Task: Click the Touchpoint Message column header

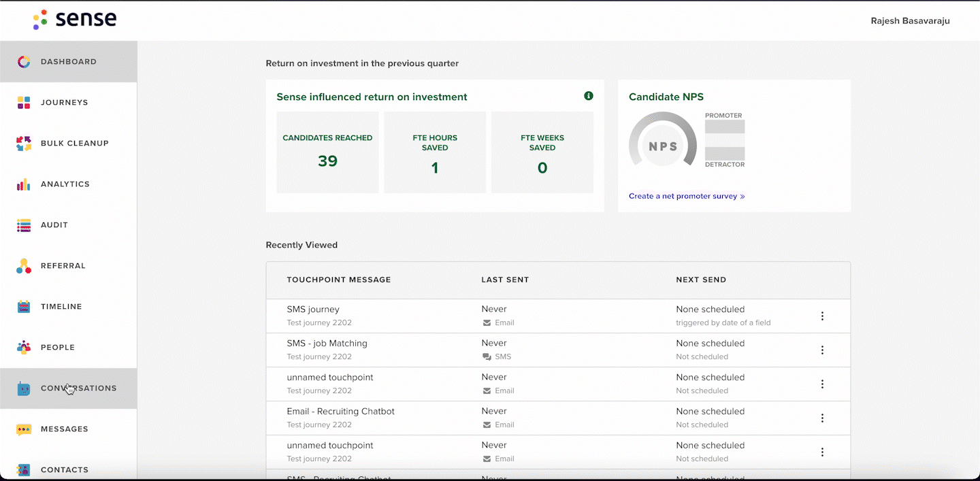Action: (339, 280)
